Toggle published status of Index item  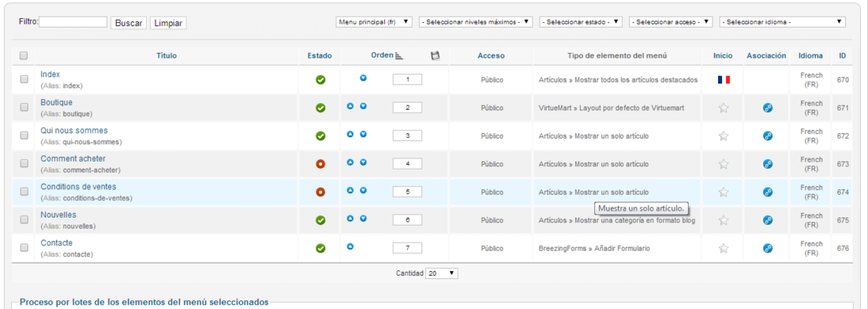click(x=320, y=80)
